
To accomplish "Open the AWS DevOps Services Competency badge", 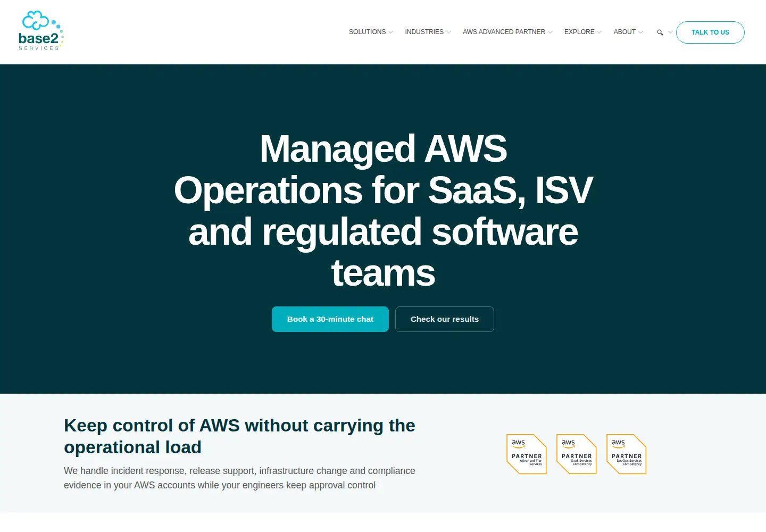I will tap(627, 454).
